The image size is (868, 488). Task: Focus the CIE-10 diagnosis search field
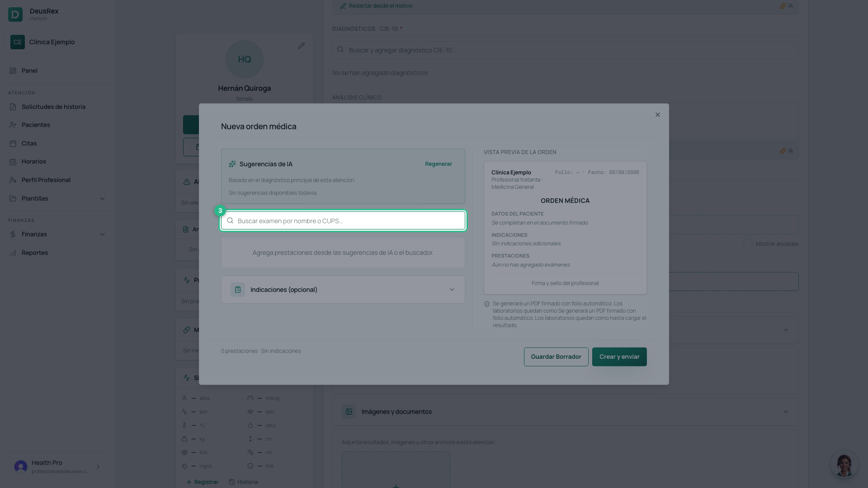click(x=565, y=50)
